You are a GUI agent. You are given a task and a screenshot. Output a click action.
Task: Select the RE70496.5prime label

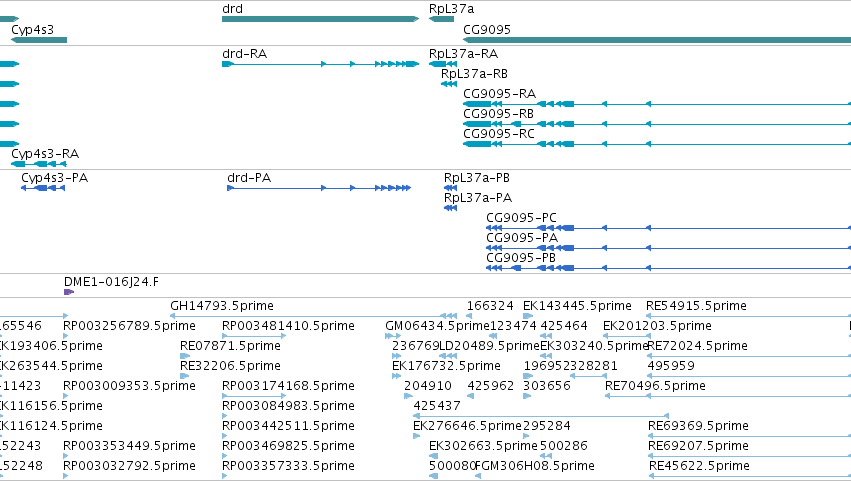[655, 387]
